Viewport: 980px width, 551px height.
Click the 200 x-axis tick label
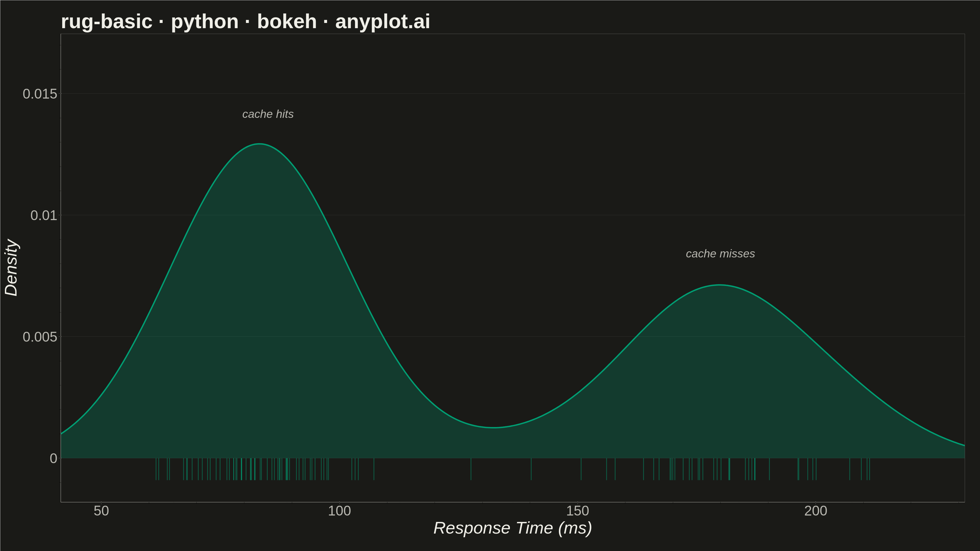pos(816,511)
